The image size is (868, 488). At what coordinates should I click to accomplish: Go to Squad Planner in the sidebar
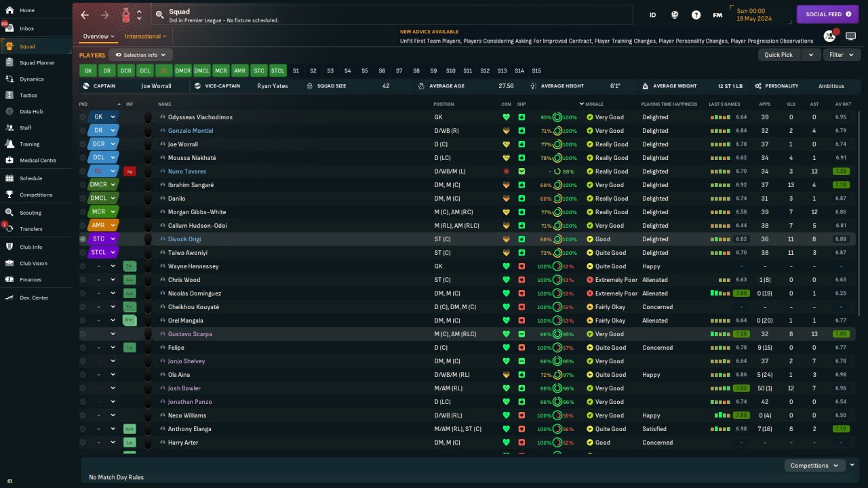(x=35, y=63)
